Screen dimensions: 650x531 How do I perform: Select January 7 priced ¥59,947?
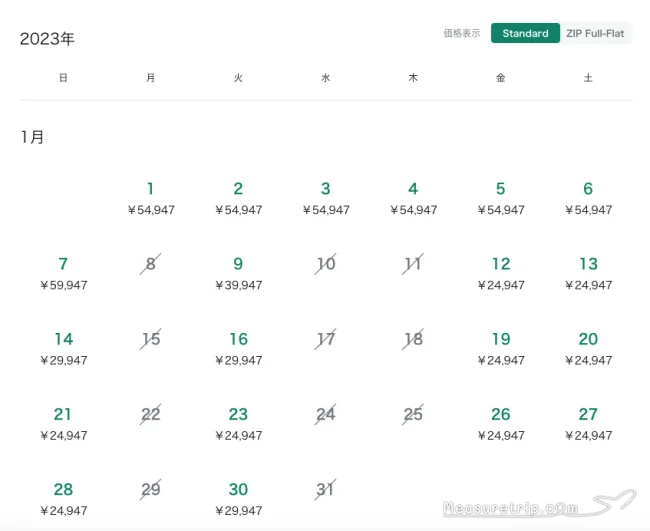click(x=63, y=274)
